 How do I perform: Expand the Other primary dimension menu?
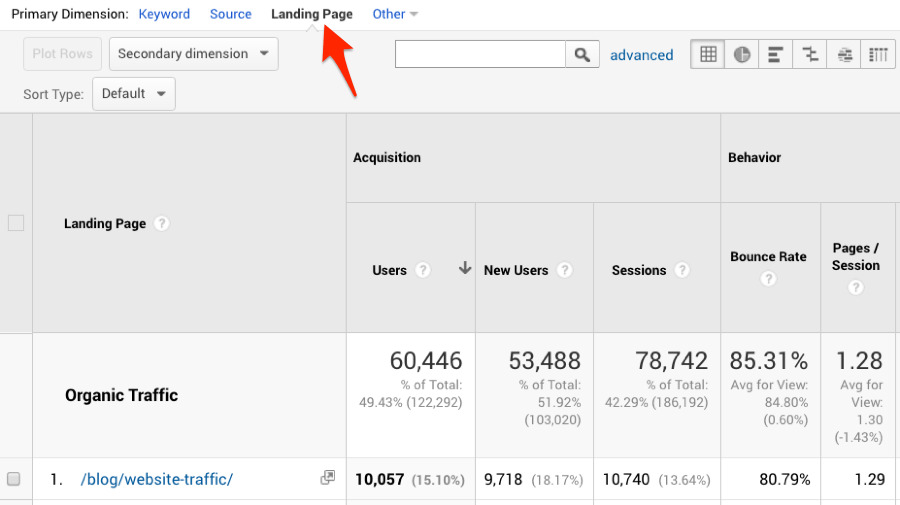click(395, 14)
